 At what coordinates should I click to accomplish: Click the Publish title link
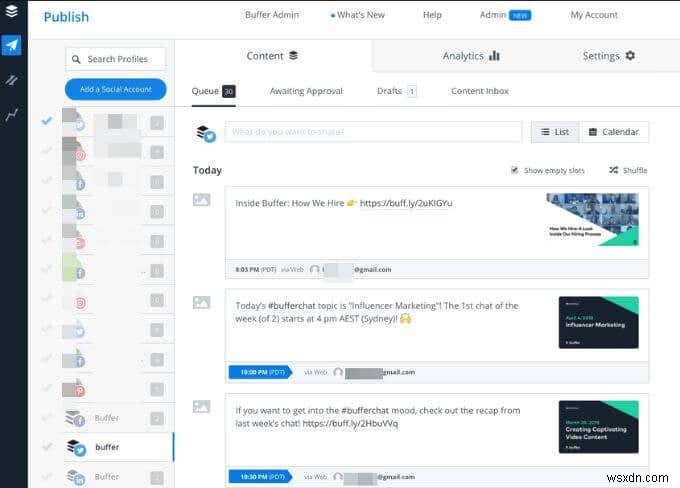66,17
